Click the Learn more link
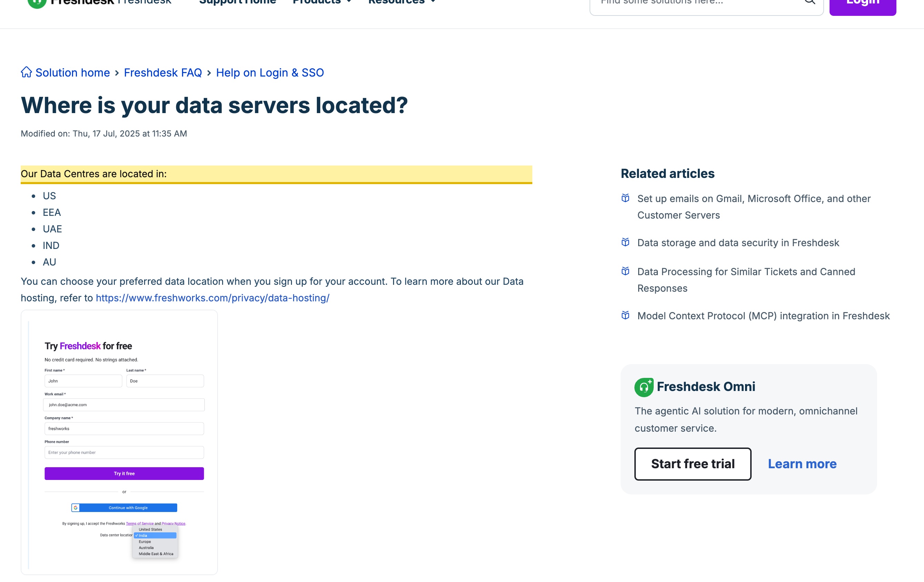The width and height of the screenshot is (924, 582). (x=802, y=463)
